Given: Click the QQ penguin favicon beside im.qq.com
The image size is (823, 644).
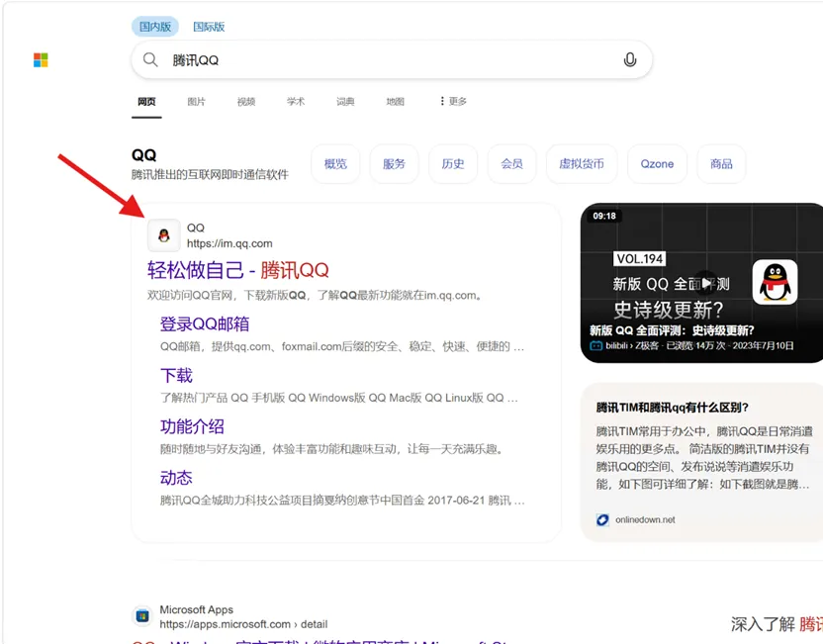Looking at the screenshot, I should coord(164,235).
